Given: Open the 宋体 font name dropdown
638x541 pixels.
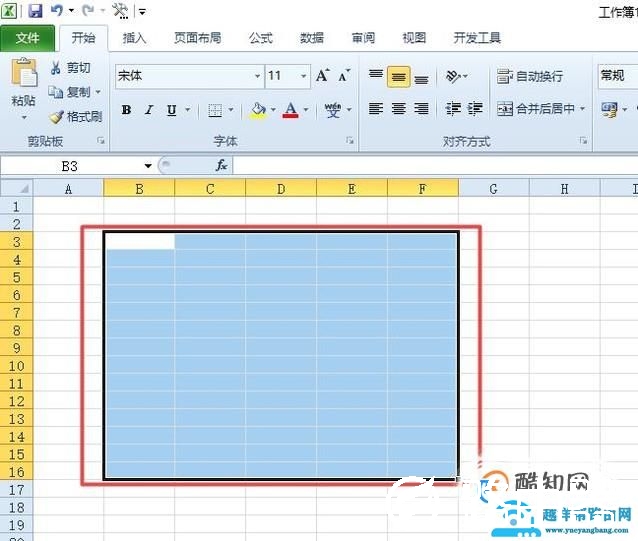Looking at the screenshot, I should (x=257, y=76).
